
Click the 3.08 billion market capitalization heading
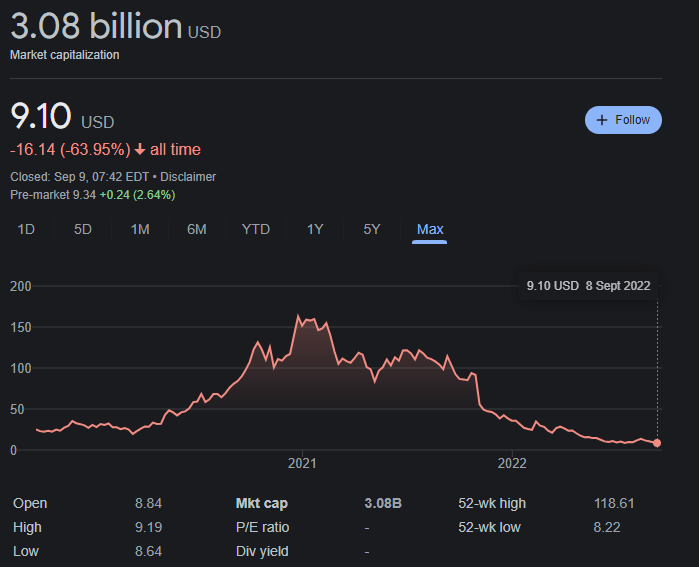point(96,27)
